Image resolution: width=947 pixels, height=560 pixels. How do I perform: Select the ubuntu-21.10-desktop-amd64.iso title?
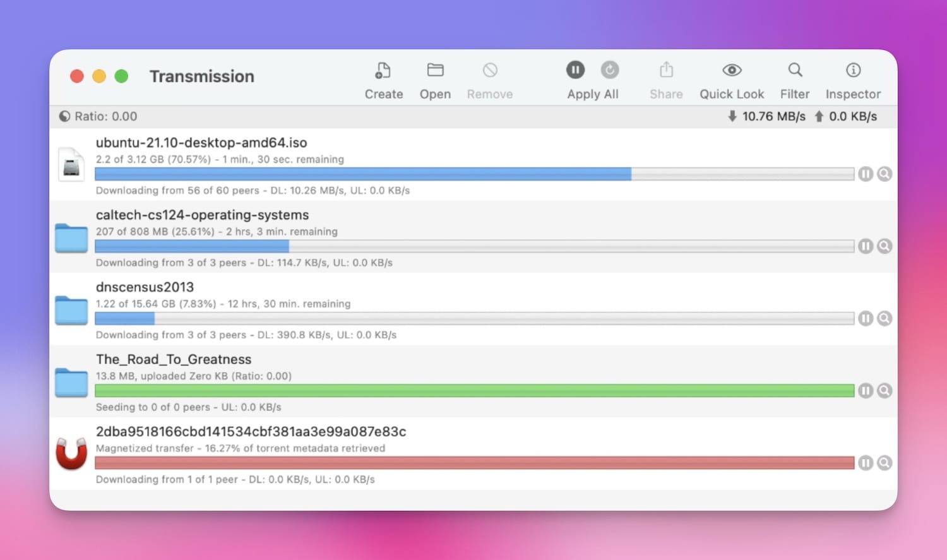(201, 143)
